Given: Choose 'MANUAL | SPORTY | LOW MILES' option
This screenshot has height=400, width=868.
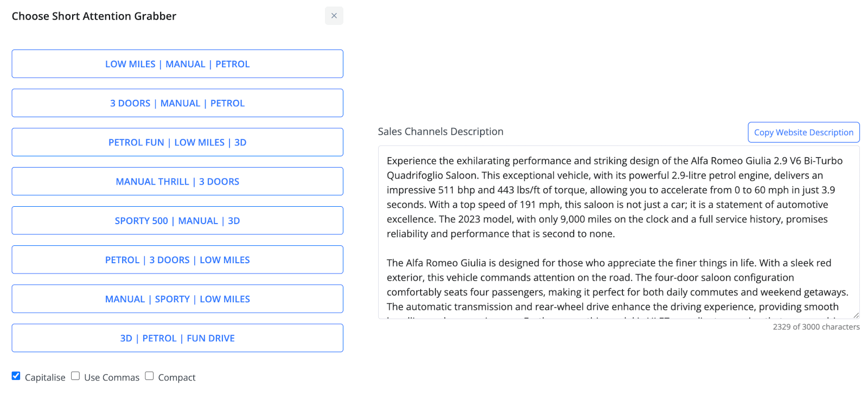Looking at the screenshot, I should click(x=177, y=299).
